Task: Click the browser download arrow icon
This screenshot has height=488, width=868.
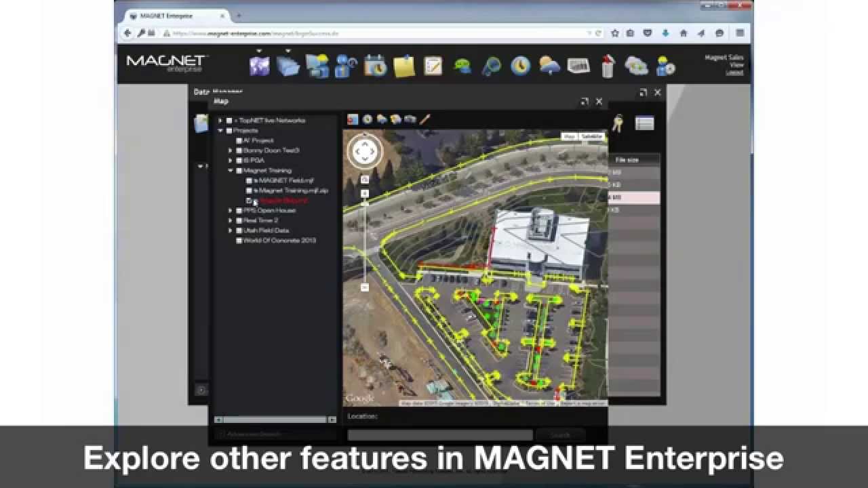Action: coord(666,33)
